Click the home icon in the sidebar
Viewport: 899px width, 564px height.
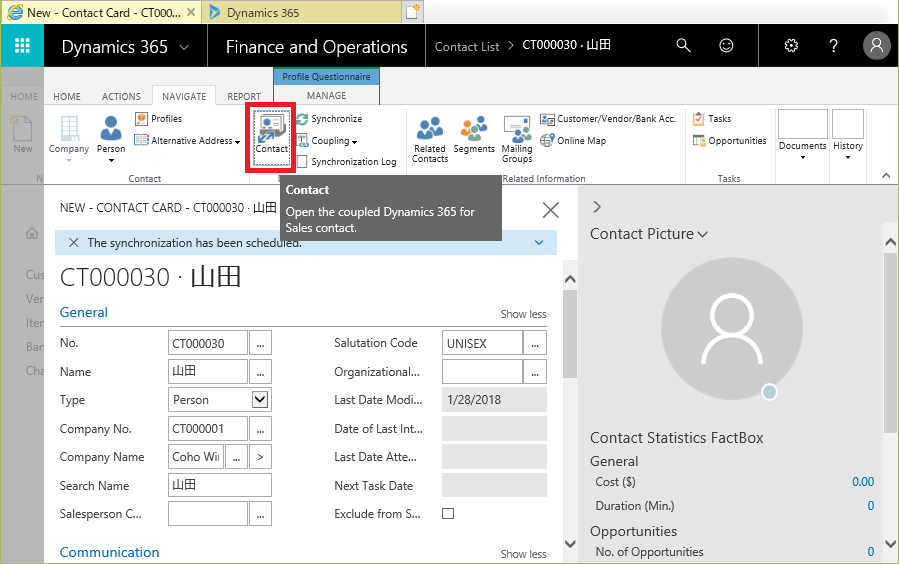coord(32,233)
